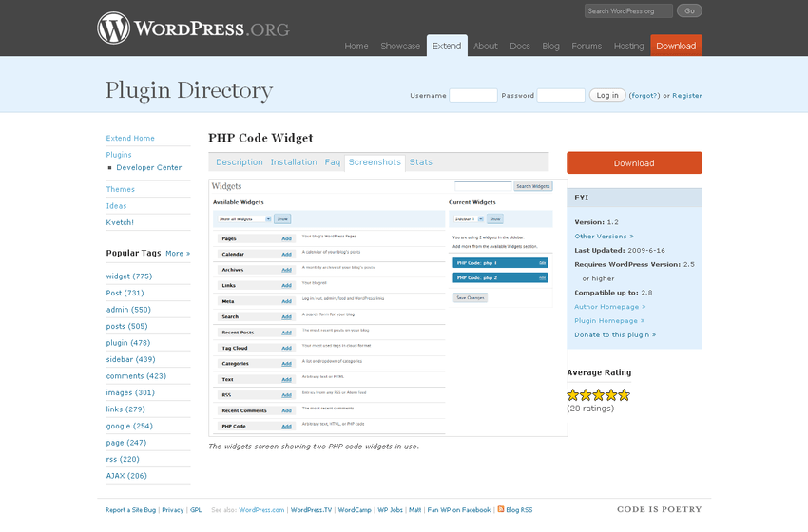Open the Themes sidebar link
The width and height of the screenshot is (808, 532).
(120, 189)
